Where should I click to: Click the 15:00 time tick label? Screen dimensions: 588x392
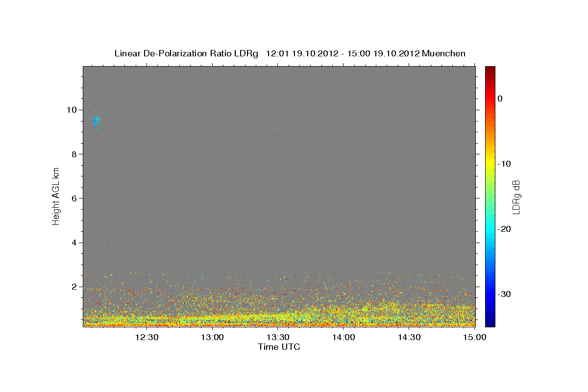tap(475, 337)
